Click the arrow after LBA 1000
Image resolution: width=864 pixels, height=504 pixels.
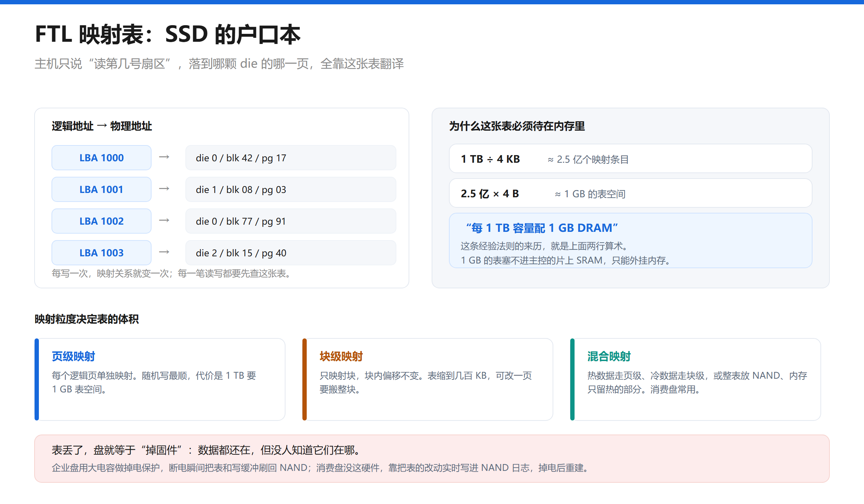pyautogui.click(x=164, y=157)
